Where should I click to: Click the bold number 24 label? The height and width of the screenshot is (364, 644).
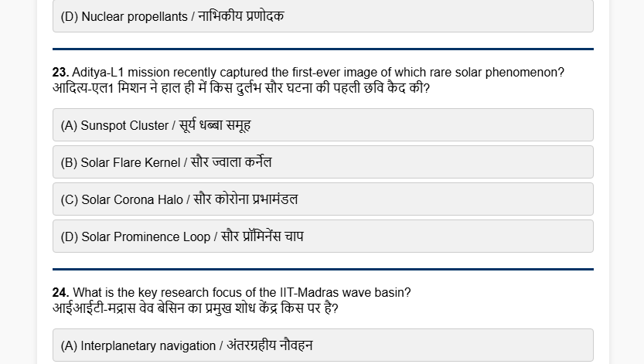pyautogui.click(x=60, y=292)
